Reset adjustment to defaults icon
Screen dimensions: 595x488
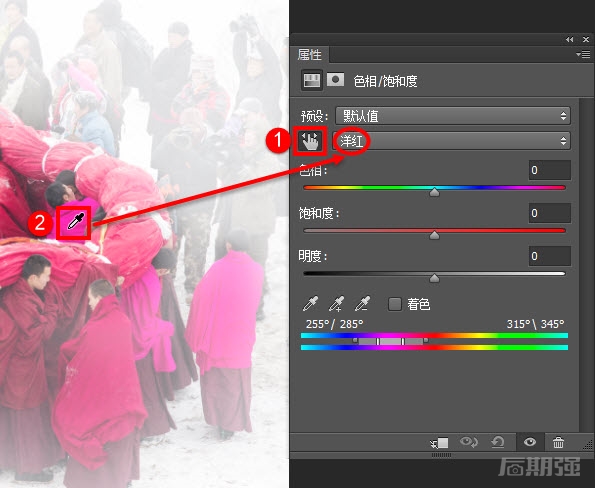click(498, 442)
